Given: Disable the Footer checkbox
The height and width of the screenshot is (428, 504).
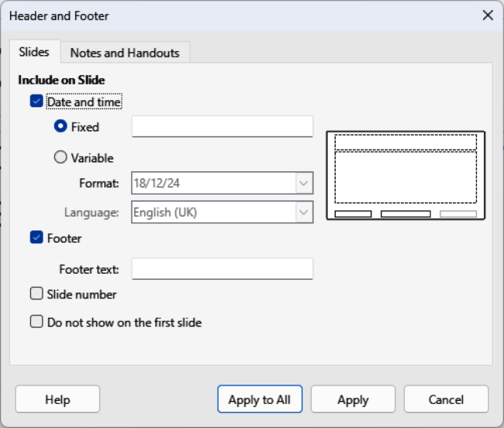Looking at the screenshot, I should click(36, 238).
